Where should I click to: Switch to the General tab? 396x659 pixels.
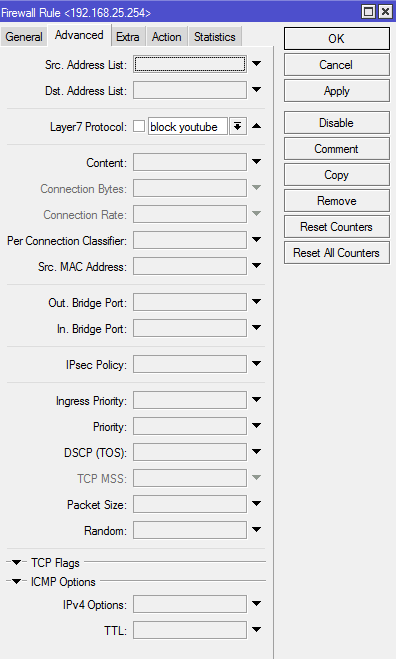point(24,37)
